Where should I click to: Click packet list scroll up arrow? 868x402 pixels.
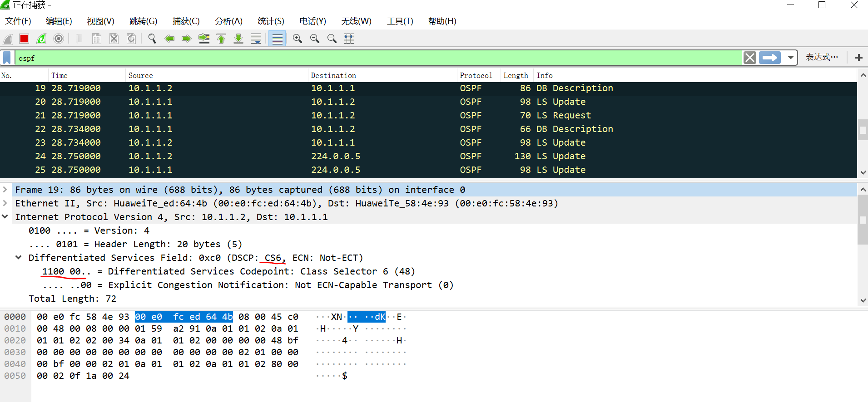pyautogui.click(x=863, y=75)
